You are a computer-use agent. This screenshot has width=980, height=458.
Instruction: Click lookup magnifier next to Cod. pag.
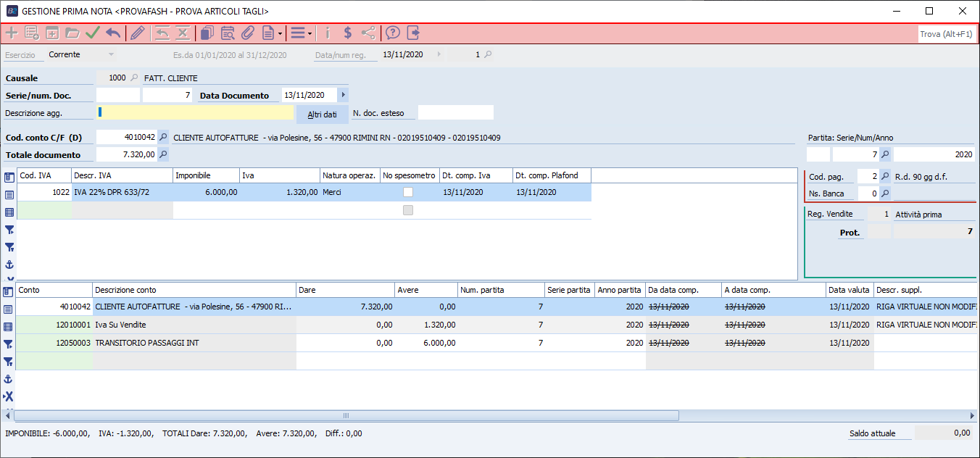tap(885, 176)
